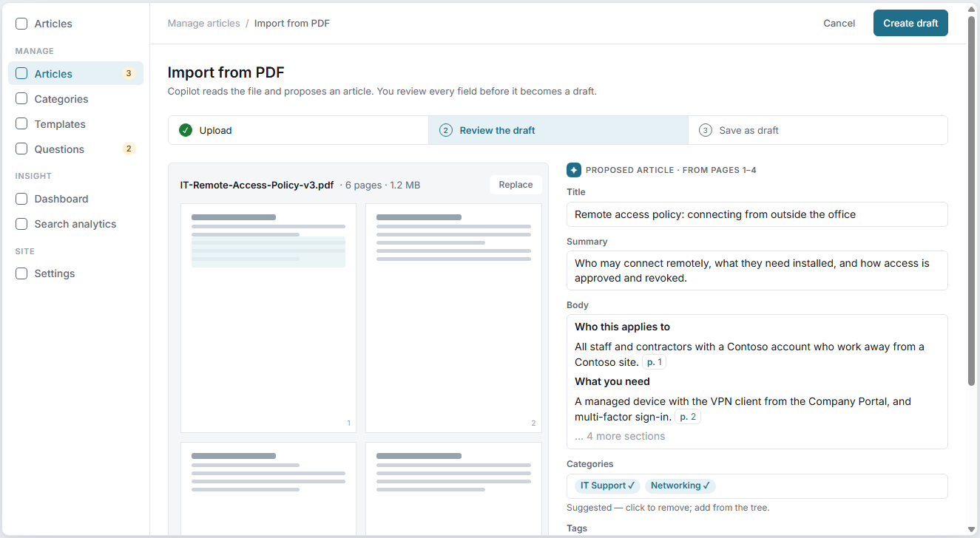Select the Save as draft step
The height and width of the screenshot is (538, 980).
[x=818, y=130]
